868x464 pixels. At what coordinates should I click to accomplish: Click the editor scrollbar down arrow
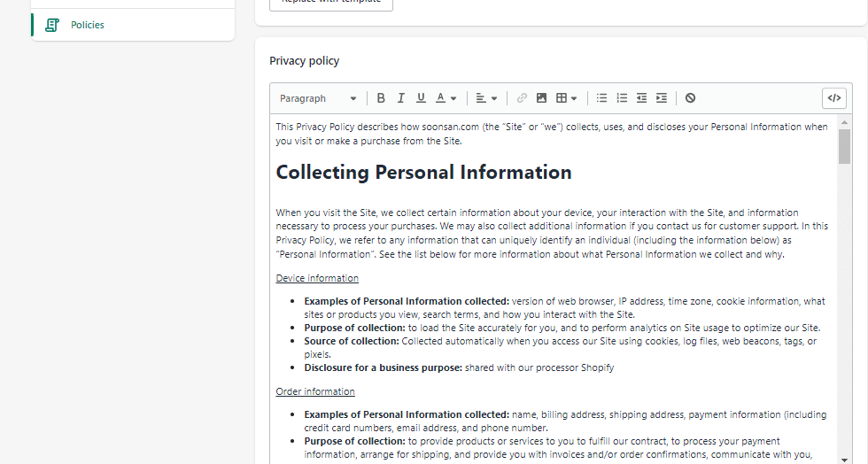[844, 459]
